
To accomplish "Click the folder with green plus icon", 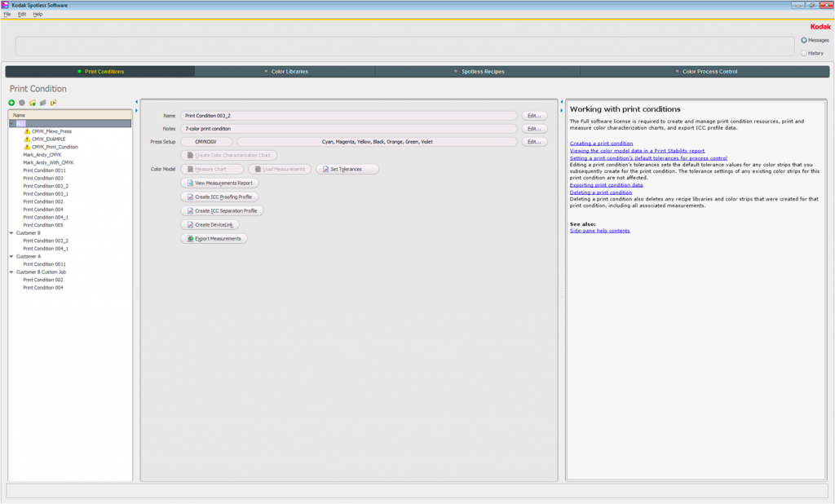I will pos(33,103).
